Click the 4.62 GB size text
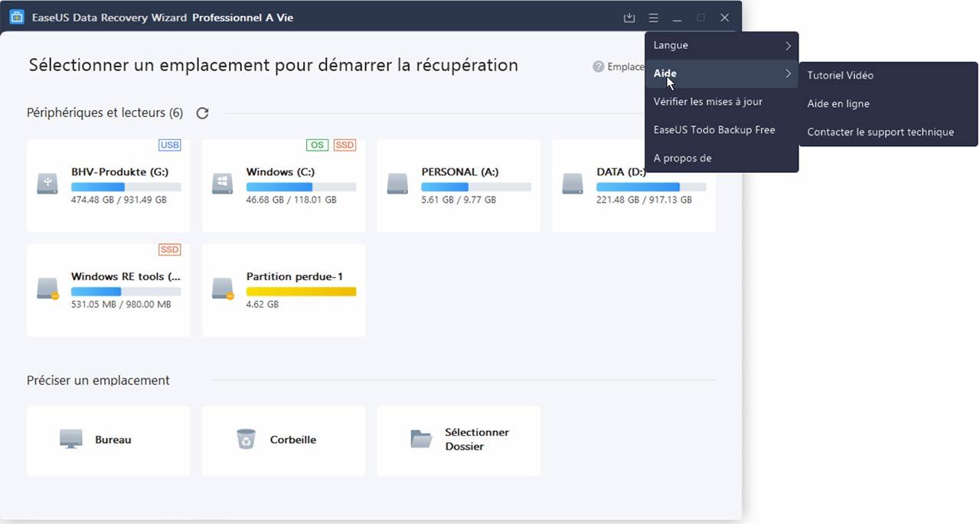The image size is (980, 524). tap(263, 304)
